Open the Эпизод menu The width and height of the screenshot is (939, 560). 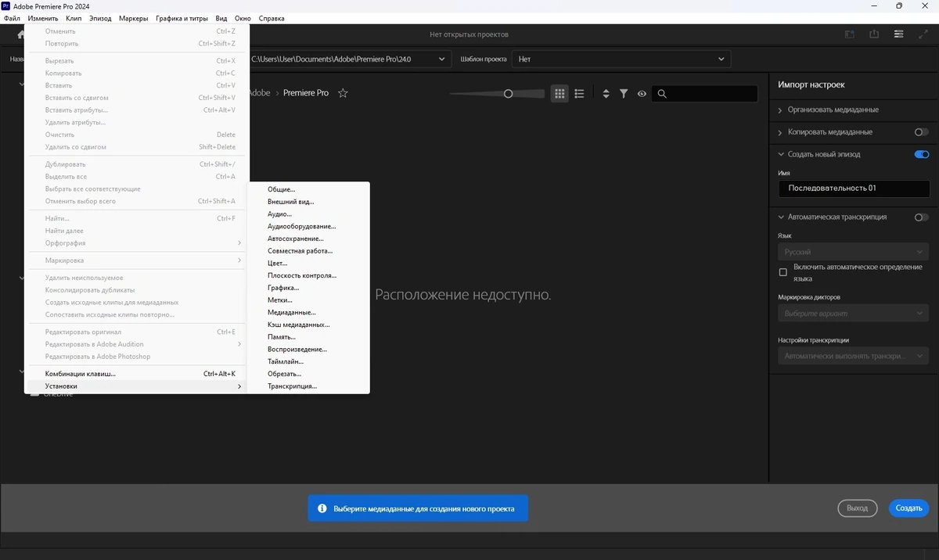coord(100,18)
